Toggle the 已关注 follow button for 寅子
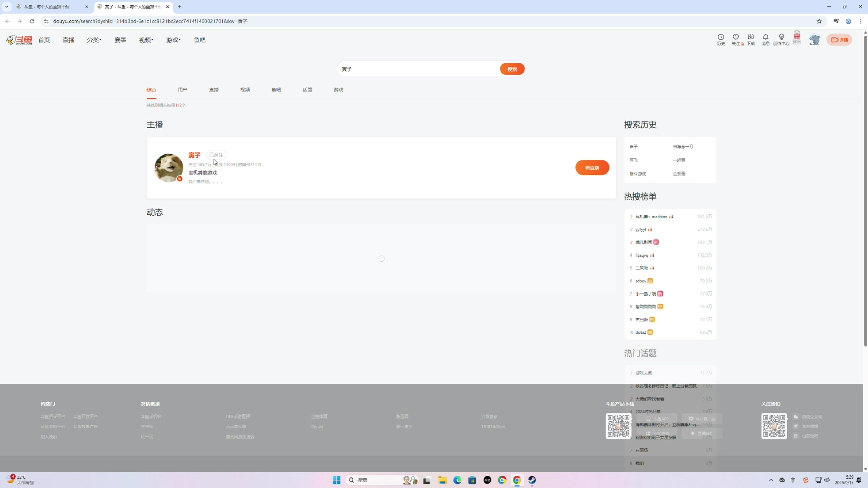 (216, 155)
